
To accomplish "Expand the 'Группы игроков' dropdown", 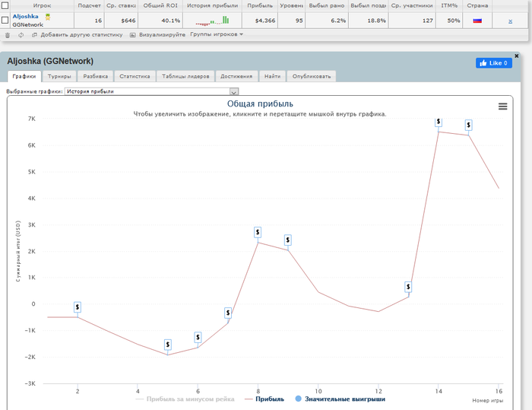I will (x=217, y=34).
